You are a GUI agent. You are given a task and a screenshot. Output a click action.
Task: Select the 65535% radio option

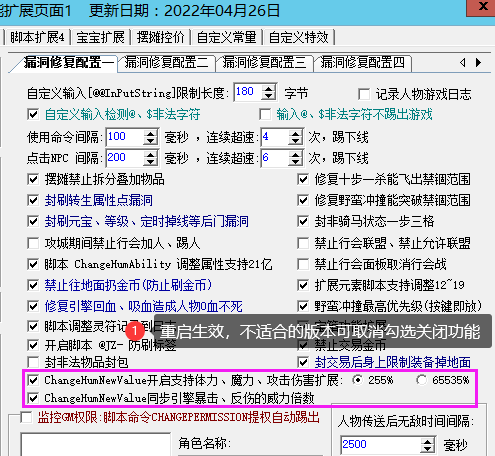pos(421,380)
